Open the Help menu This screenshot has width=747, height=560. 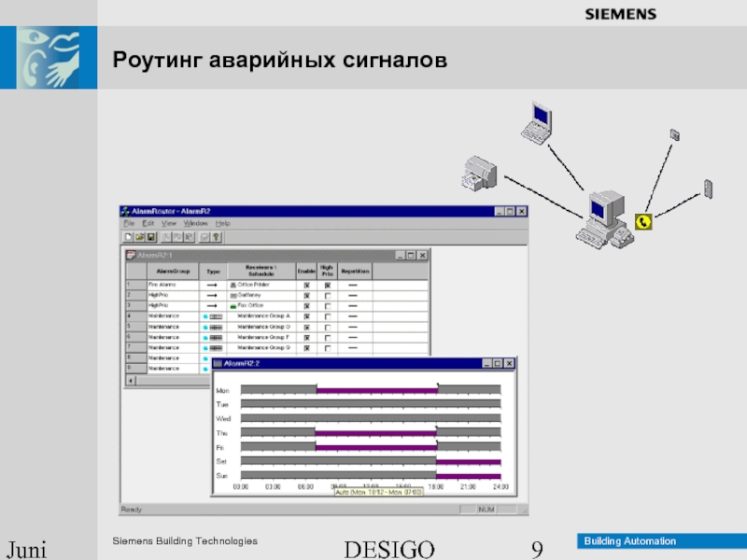tap(222, 223)
